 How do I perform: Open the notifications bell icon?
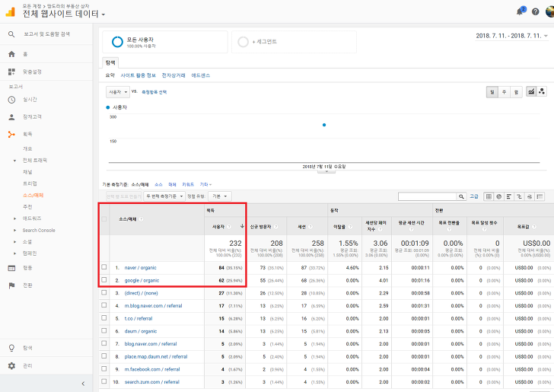[x=520, y=11]
